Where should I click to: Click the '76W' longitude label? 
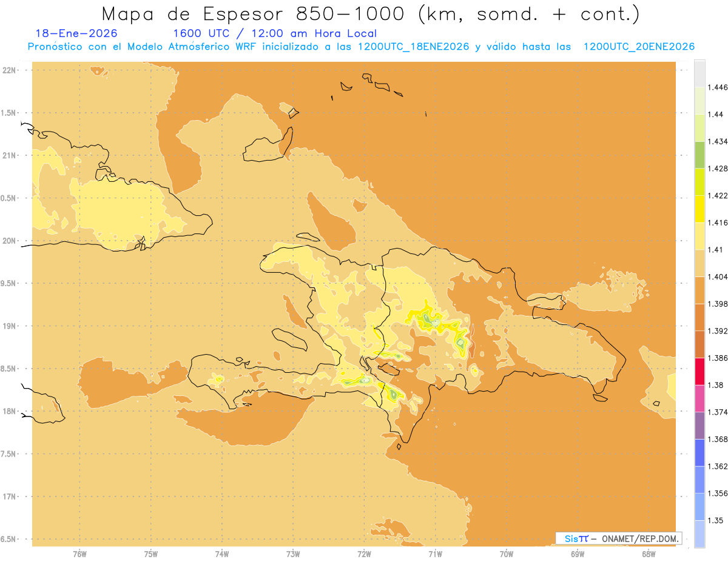79,554
